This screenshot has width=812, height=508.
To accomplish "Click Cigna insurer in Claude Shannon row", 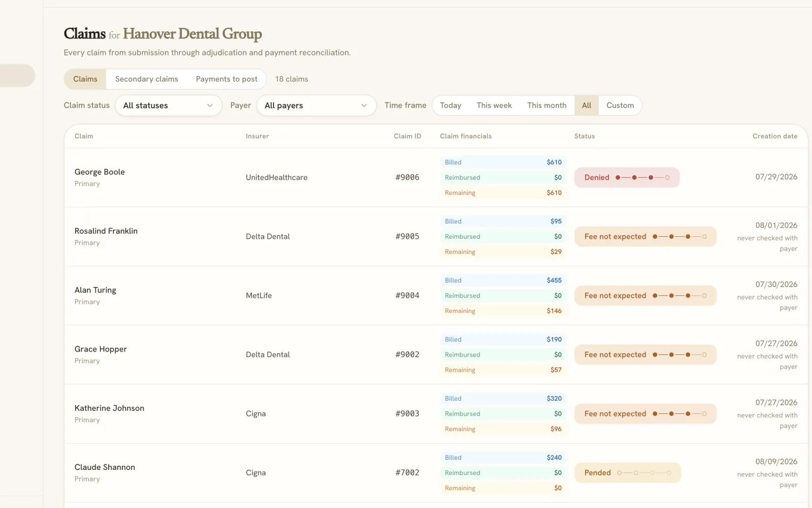I will point(256,473).
